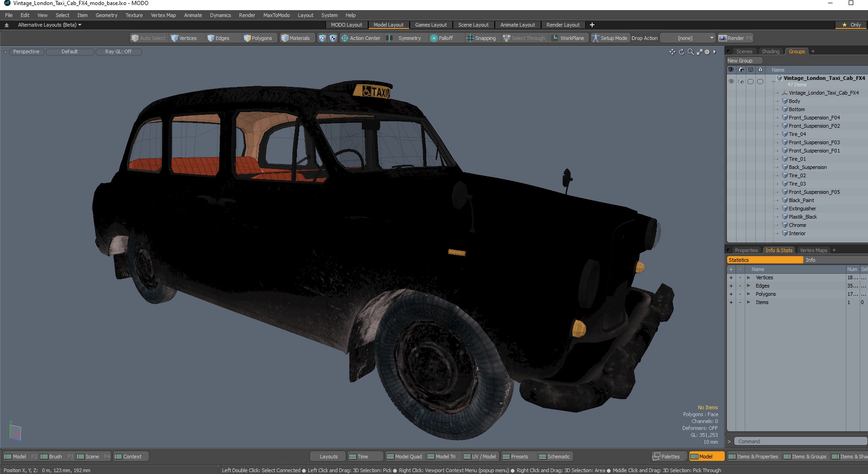Open the Ray GL: Off dropdown

click(118, 51)
